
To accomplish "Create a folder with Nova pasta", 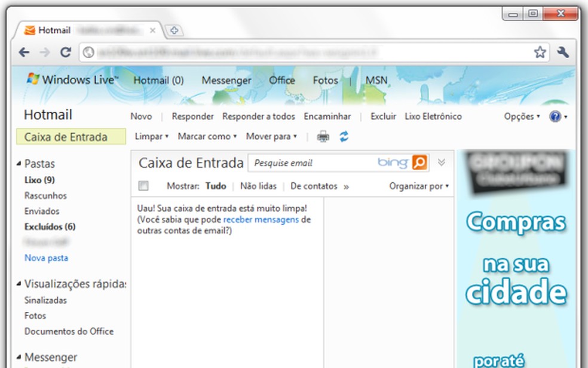I will pos(46,257).
